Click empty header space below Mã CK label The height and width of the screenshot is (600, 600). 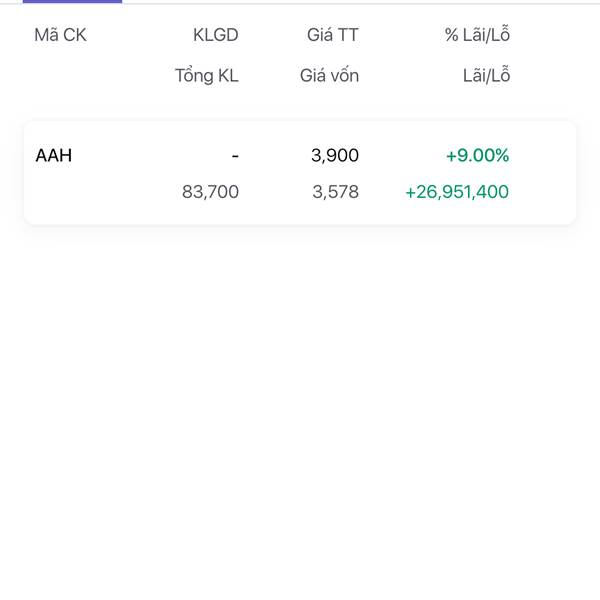pos(60,75)
